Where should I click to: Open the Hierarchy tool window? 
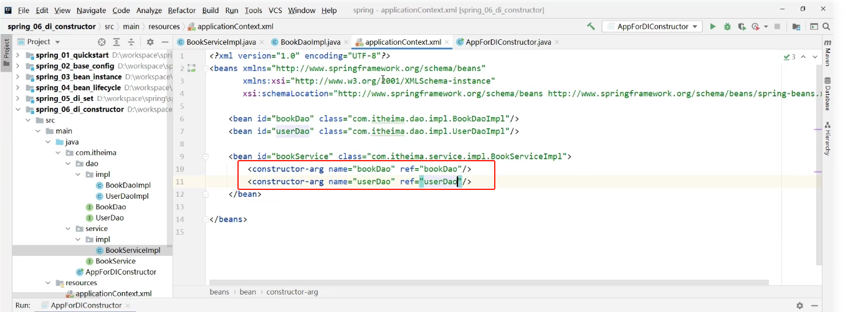point(827,138)
